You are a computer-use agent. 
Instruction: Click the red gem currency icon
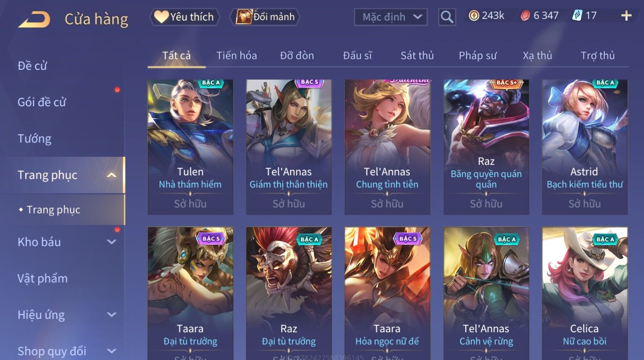click(x=525, y=16)
